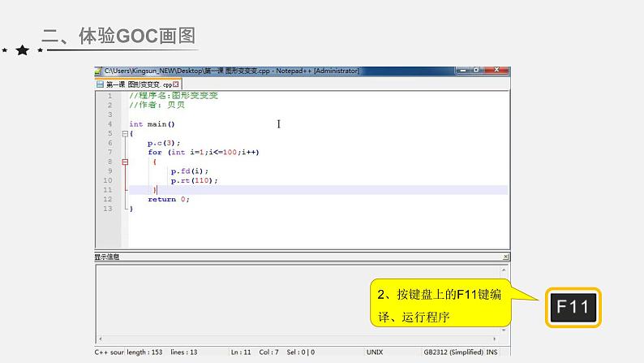Click the output panel's scroll right arrow

494,339
